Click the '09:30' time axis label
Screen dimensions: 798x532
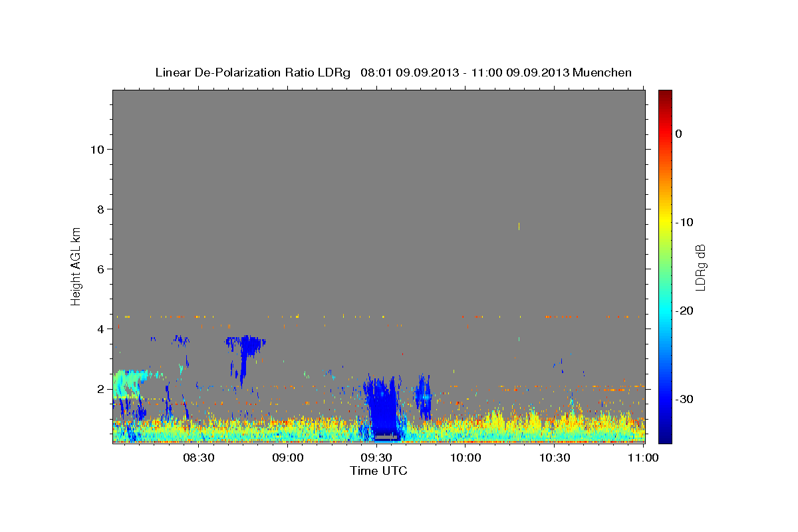376,458
